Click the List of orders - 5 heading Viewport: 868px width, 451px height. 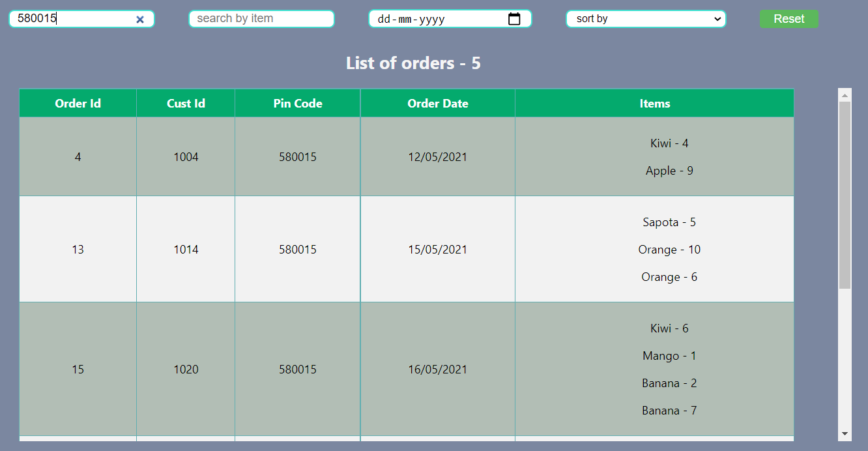(413, 63)
